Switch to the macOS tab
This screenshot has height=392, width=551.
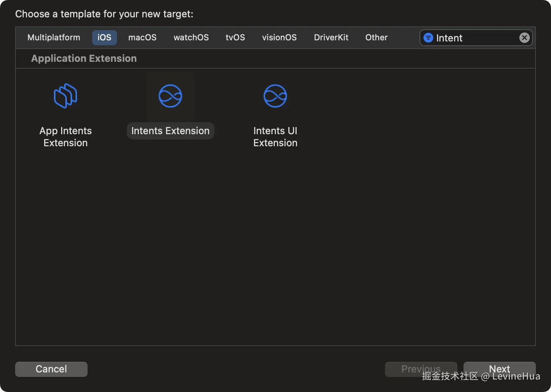(x=142, y=38)
